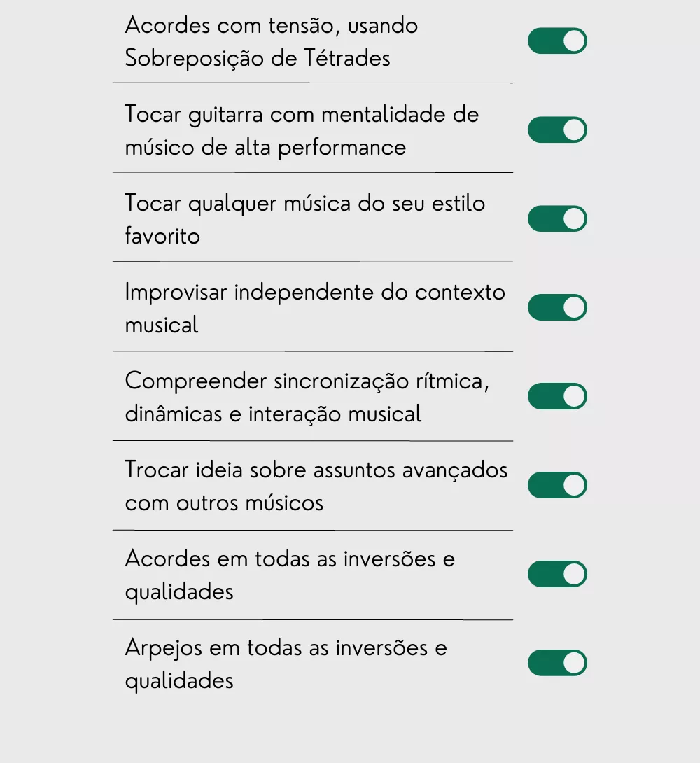Click the Acordes com tensão label

(271, 26)
